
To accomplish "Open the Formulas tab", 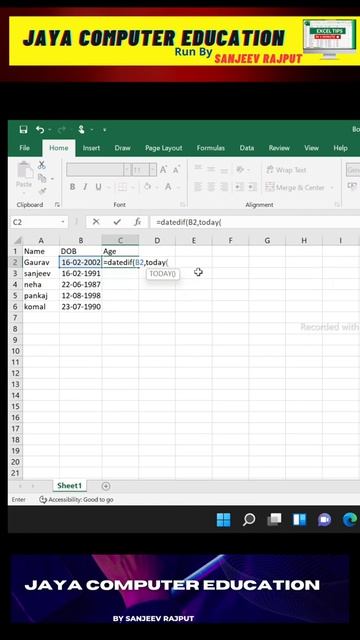I will coord(211,148).
